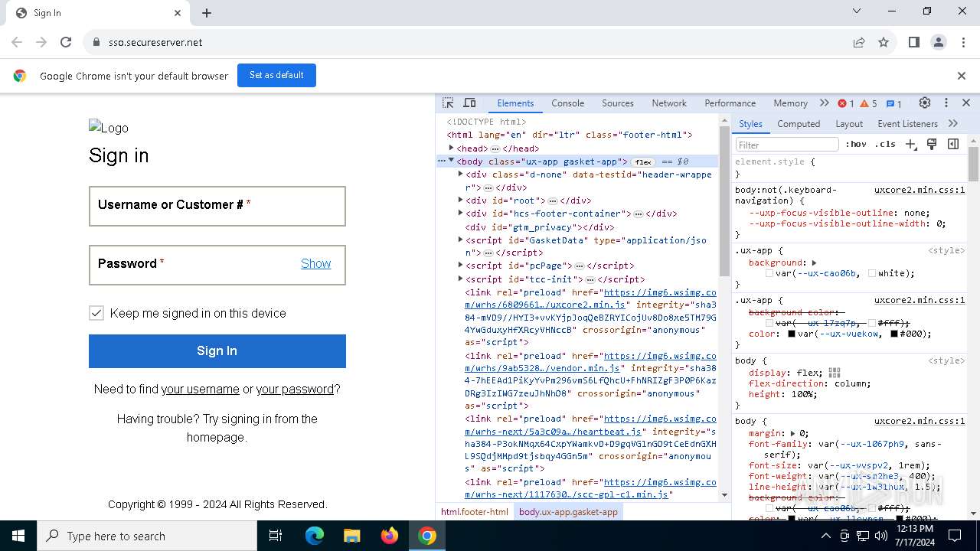Expand the head element node

point(452,148)
